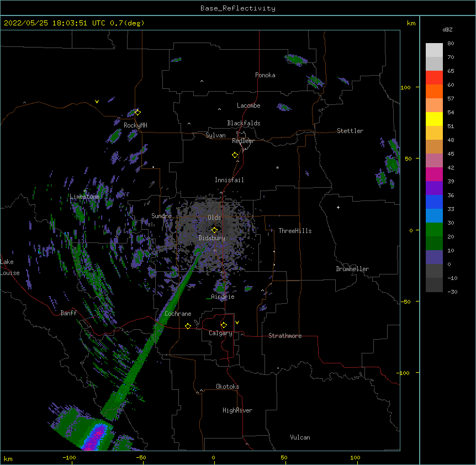Screen dimensions: 476x465
Task: Click the Strathmore town label
Action: [x=285, y=336]
